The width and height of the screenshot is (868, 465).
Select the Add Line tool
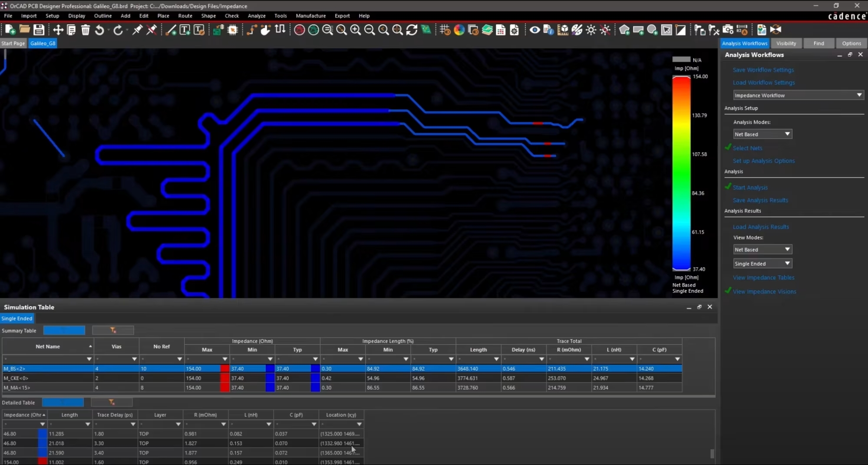pyautogui.click(x=171, y=30)
